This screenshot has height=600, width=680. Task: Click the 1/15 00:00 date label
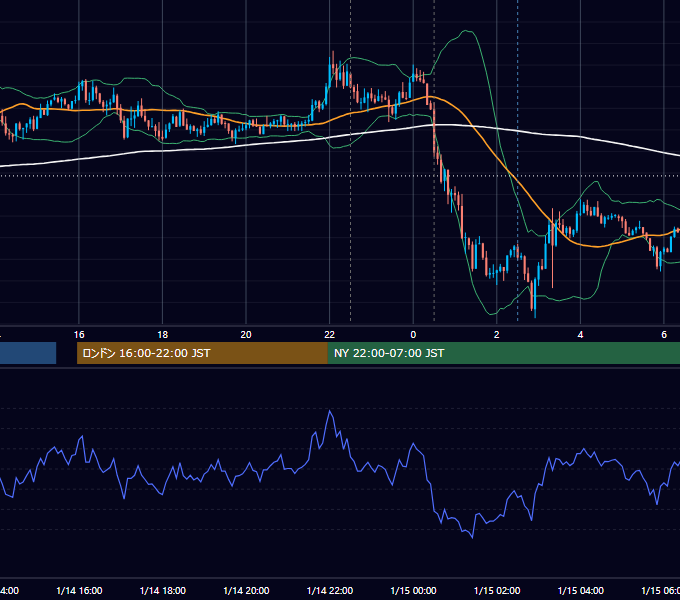click(413, 591)
